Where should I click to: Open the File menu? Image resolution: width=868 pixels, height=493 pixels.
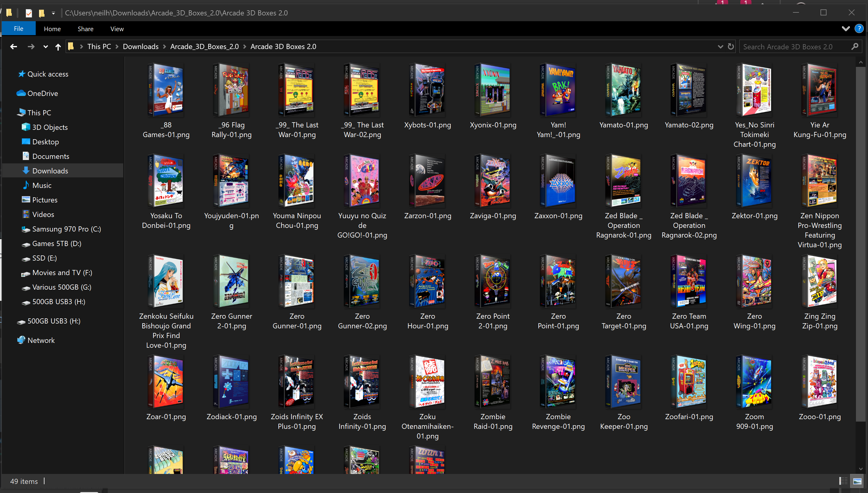click(x=19, y=28)
